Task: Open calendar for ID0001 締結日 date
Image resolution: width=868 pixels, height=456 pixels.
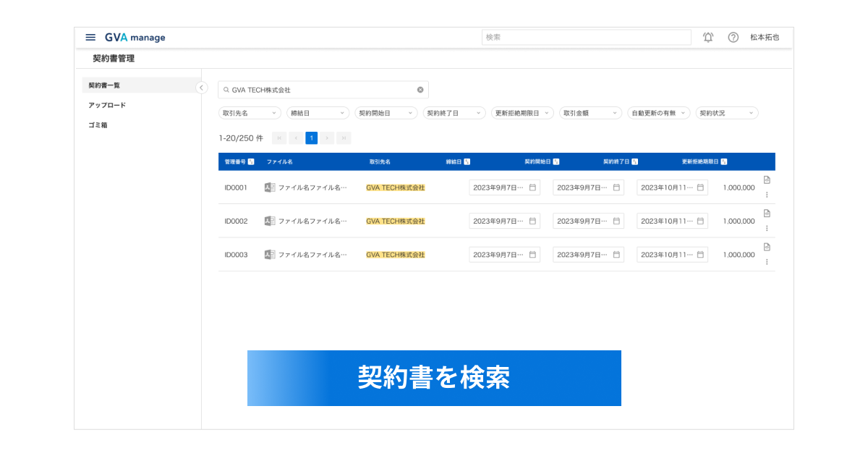Action: coord(532,187)
